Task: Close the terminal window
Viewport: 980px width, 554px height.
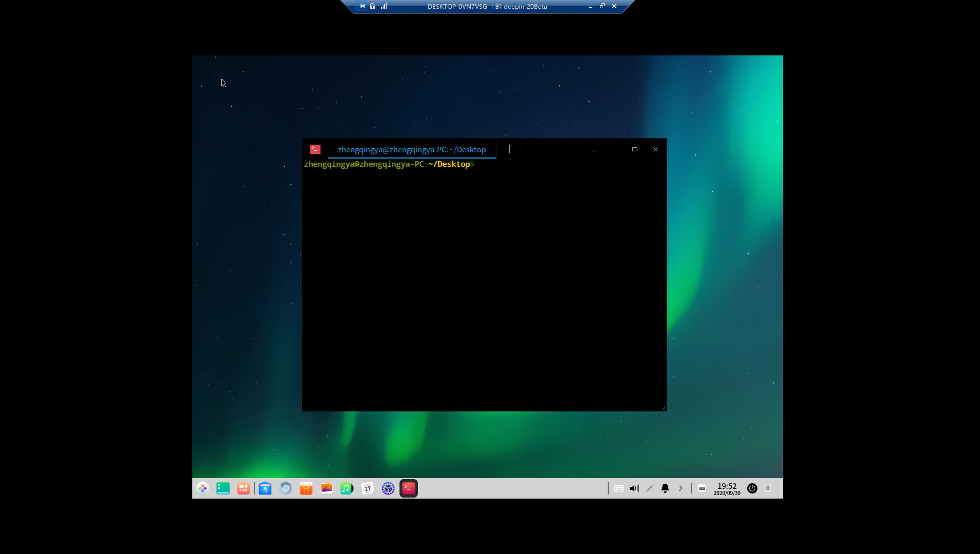Action: [x=655, y=149]
